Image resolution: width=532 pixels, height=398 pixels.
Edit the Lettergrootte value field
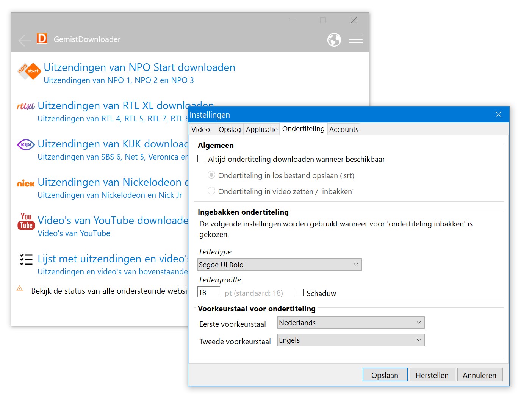click(x=208, y=292)
